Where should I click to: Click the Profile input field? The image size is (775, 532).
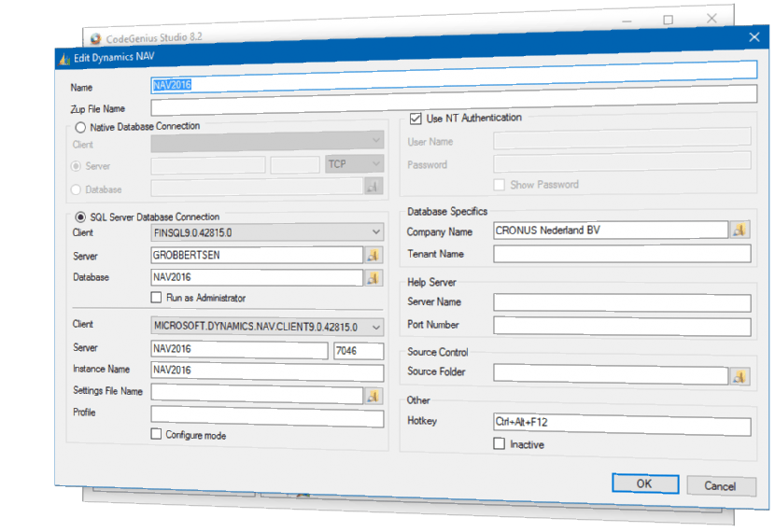tap(267, 416)
